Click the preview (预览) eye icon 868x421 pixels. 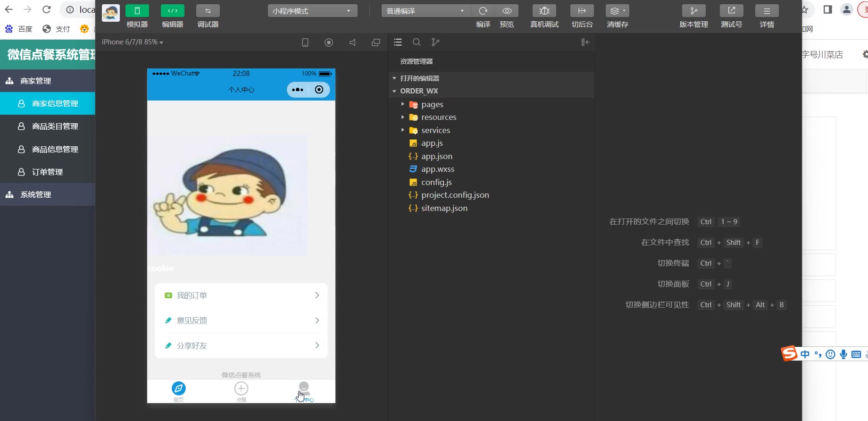tap(507, 11)
